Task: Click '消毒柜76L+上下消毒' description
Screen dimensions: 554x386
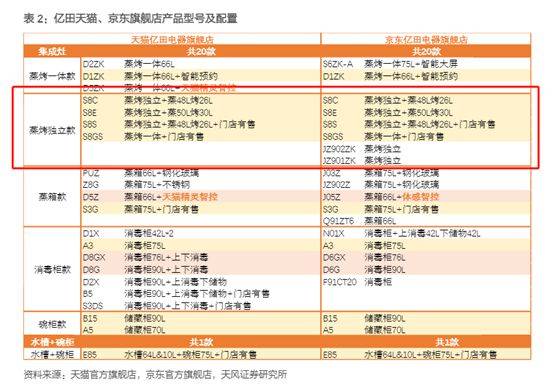Action: (x=166, y=257)
